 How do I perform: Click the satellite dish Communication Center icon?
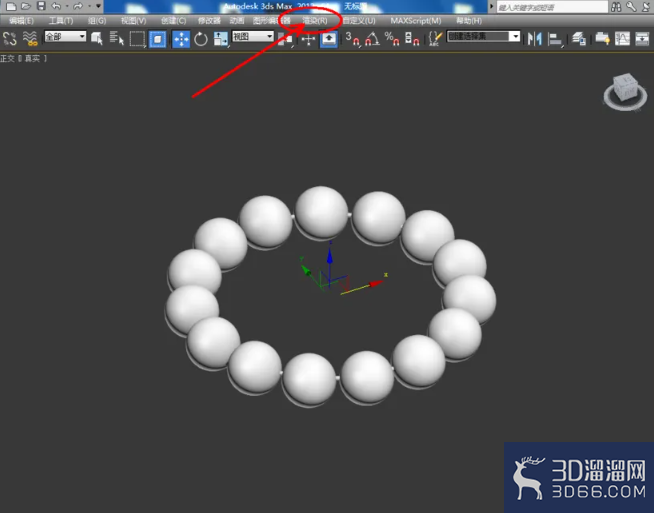[x=646, y=6]
